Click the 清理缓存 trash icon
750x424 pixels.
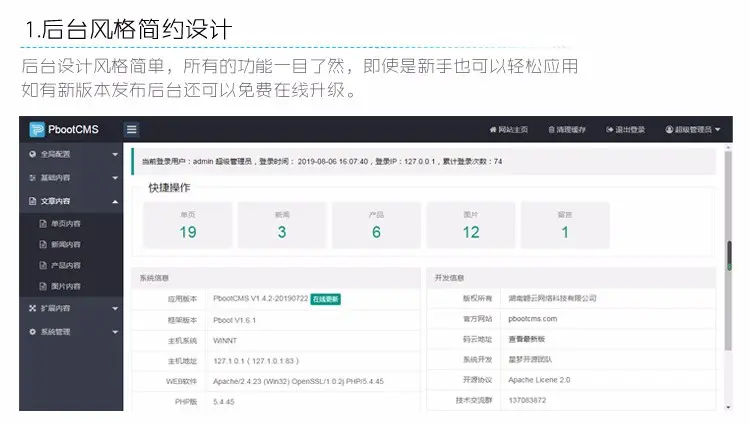550,131
